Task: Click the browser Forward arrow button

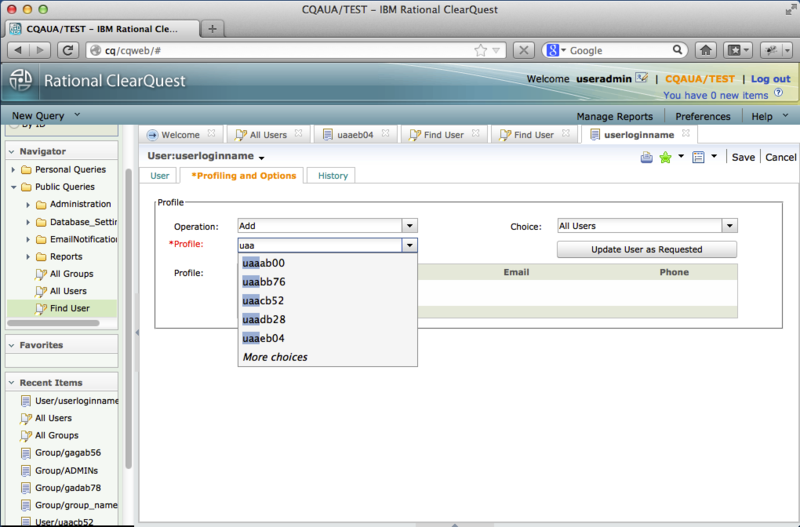Action: coord(40,50)
